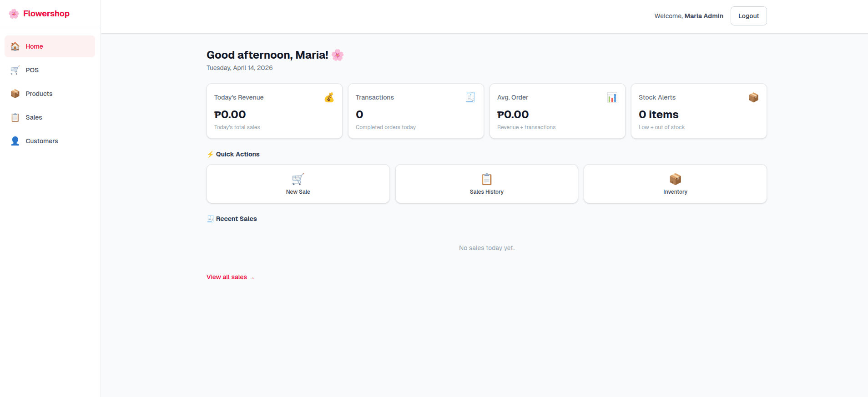Click the package icon on Stock Alerts card

753,97
